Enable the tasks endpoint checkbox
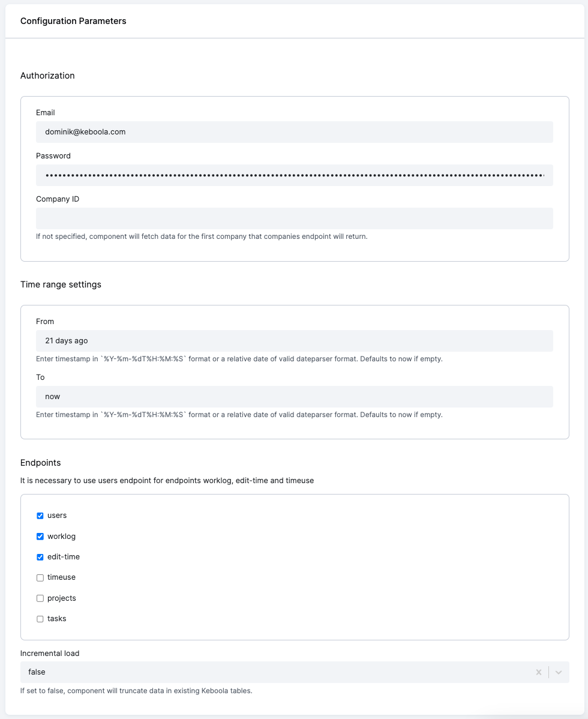 click(x=40, y=619)
